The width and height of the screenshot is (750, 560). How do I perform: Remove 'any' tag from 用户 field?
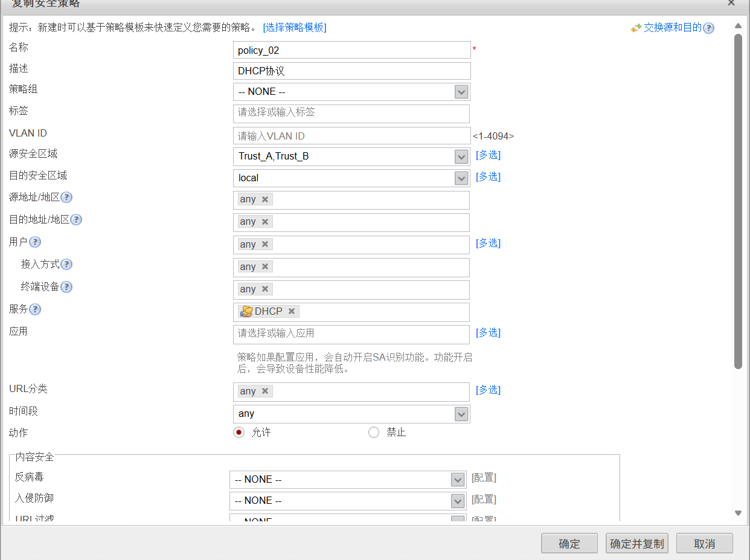264,244
